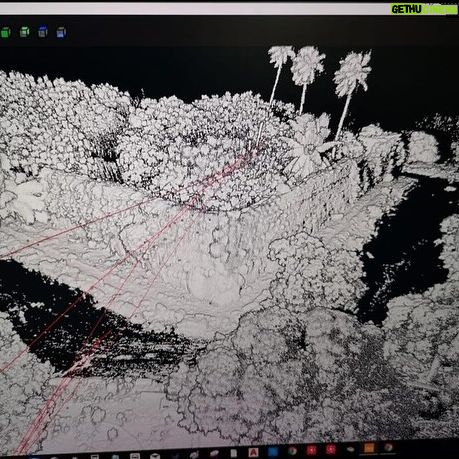Choose the dark blue cube view icon
459x459 pixels.
point(43,32)
